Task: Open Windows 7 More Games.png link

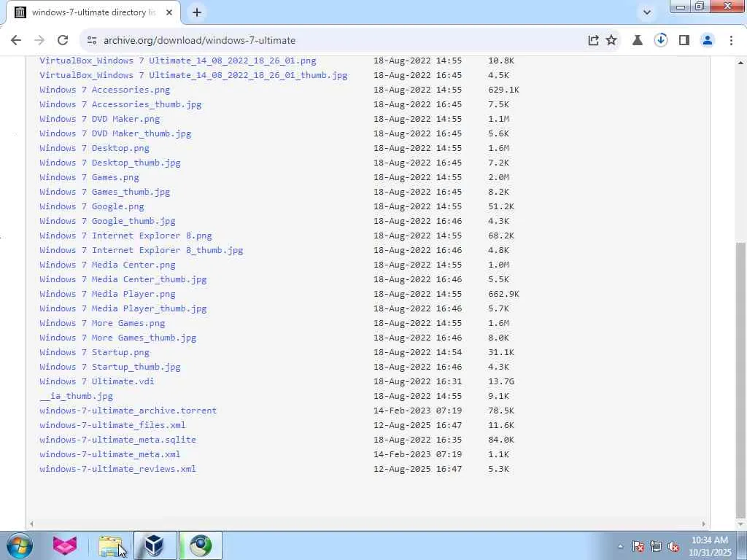Action: click(x=102, y=323)
